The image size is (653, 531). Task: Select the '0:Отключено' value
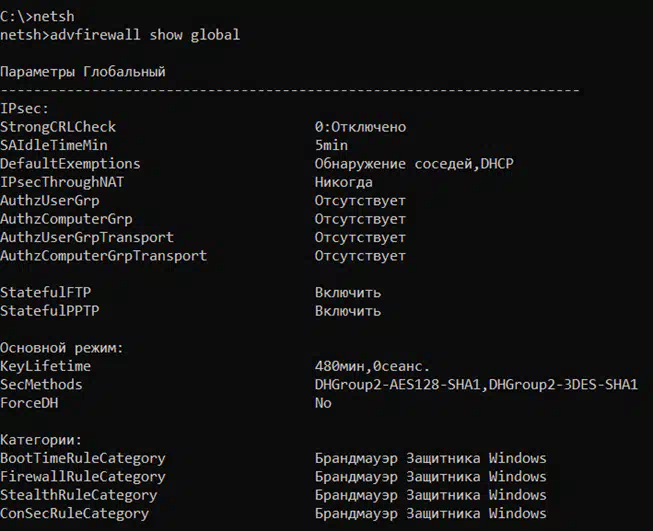(x=360, y=127)
